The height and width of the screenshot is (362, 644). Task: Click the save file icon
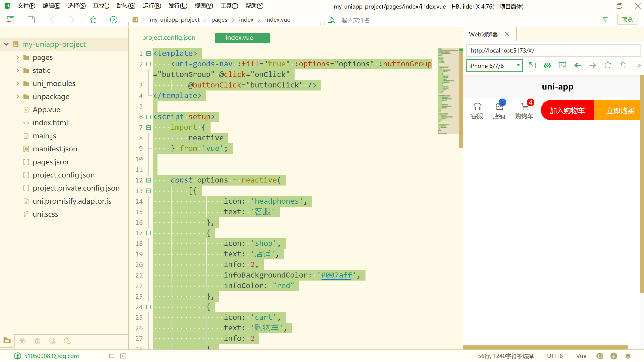(31, 20)
